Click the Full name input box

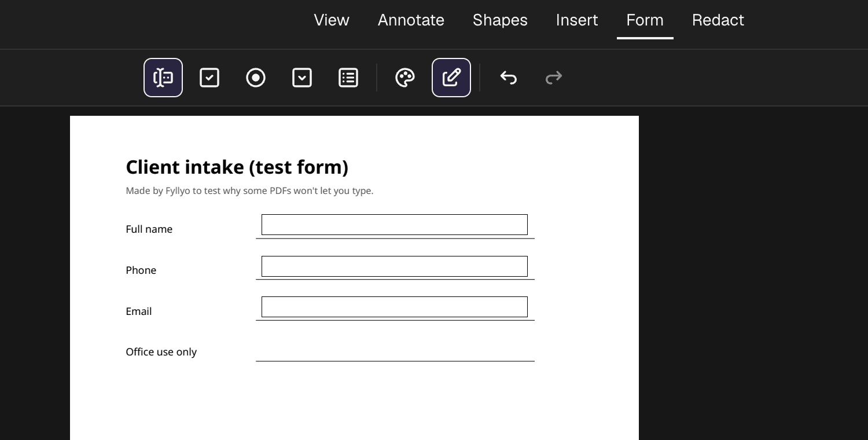click(x=395, y=225)
